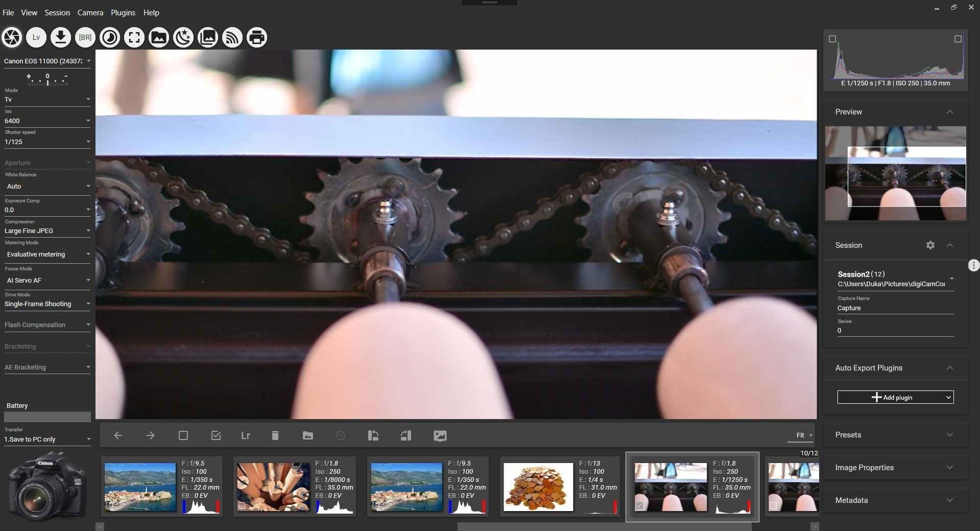Open the Plugins menu

123,12
